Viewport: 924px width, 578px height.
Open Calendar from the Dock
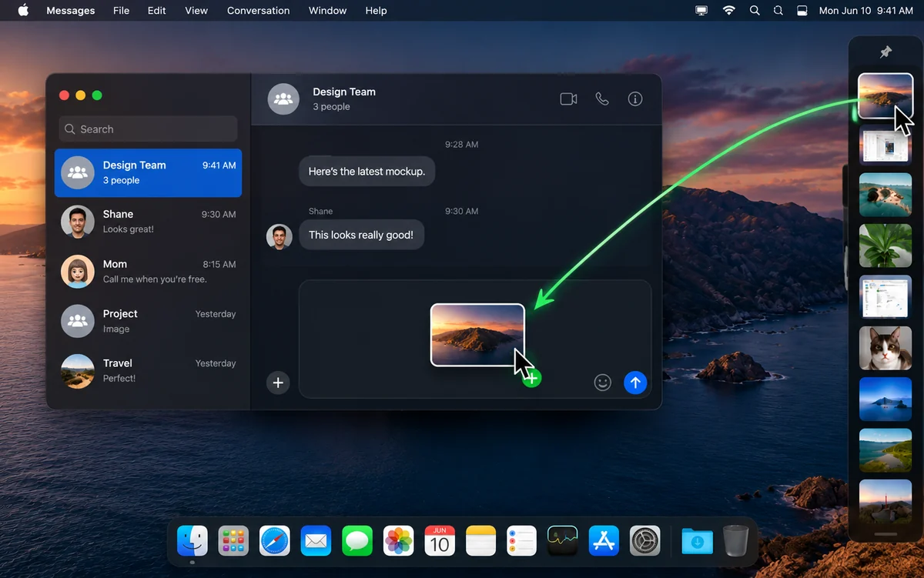[440, 541]
